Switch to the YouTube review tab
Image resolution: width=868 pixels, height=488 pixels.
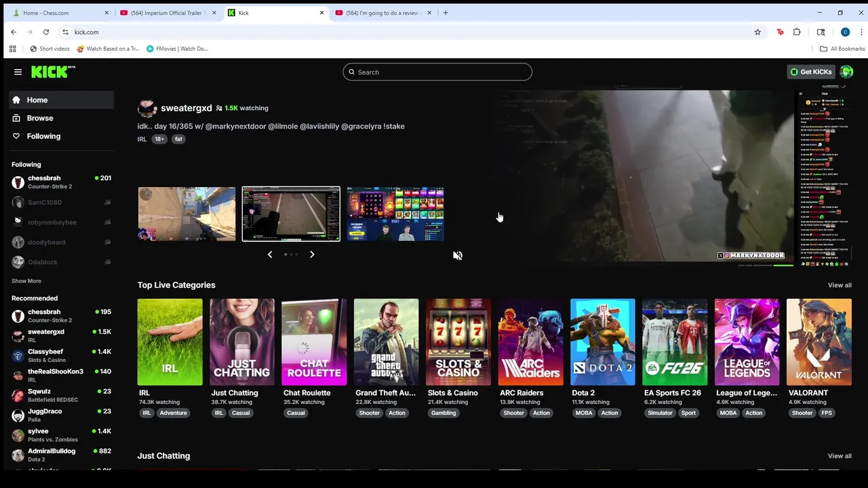coord(383,13)
